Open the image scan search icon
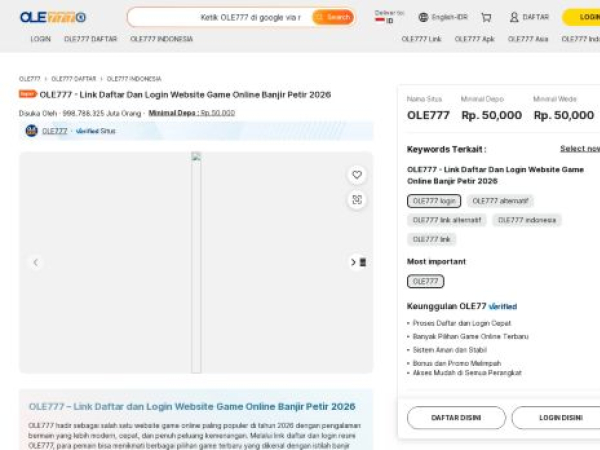 click(x=357, y=200)
